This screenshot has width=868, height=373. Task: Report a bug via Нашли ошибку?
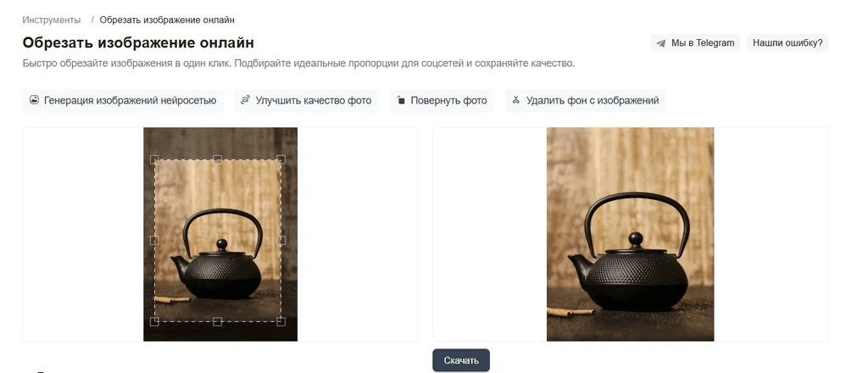click(787, 42)
